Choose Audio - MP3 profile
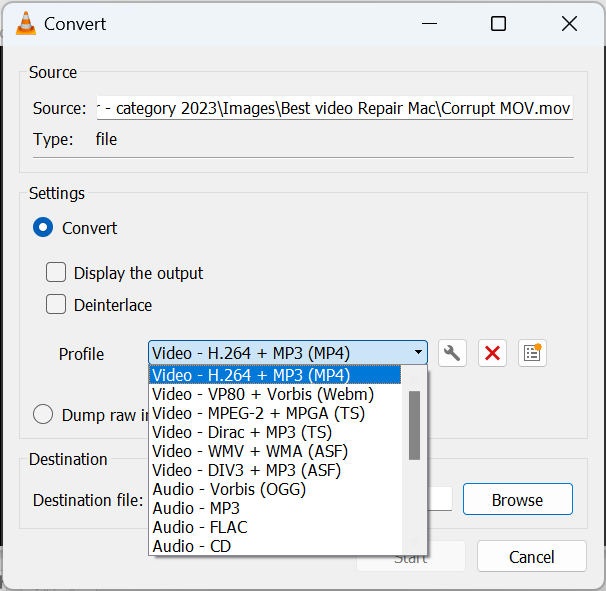 coord(275,508)
